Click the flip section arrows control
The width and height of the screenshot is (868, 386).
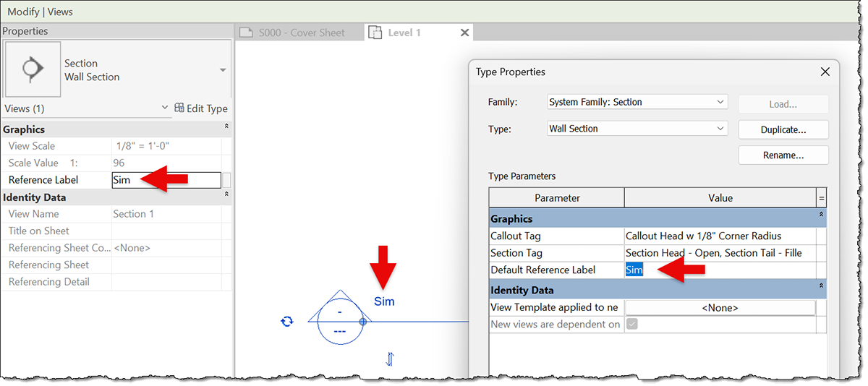click(x=389, y=359)
